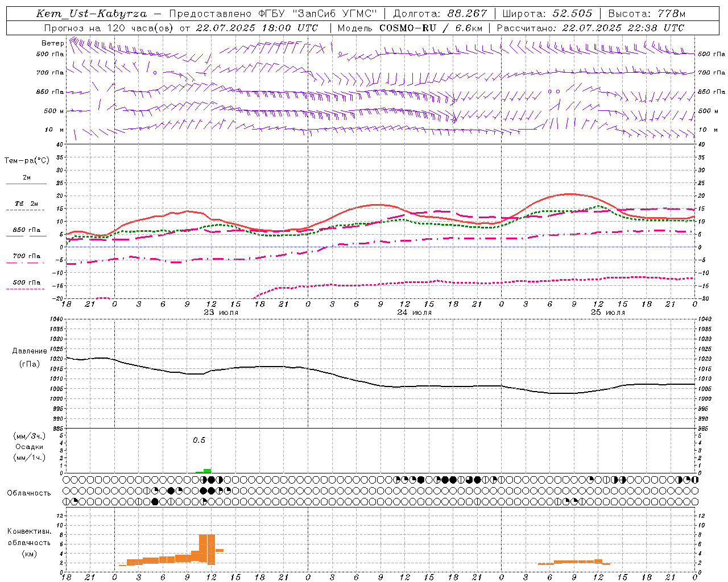Click the solid red '2м' legend line
The height and width of the screenshot is (582, 728).
point(26,184)
